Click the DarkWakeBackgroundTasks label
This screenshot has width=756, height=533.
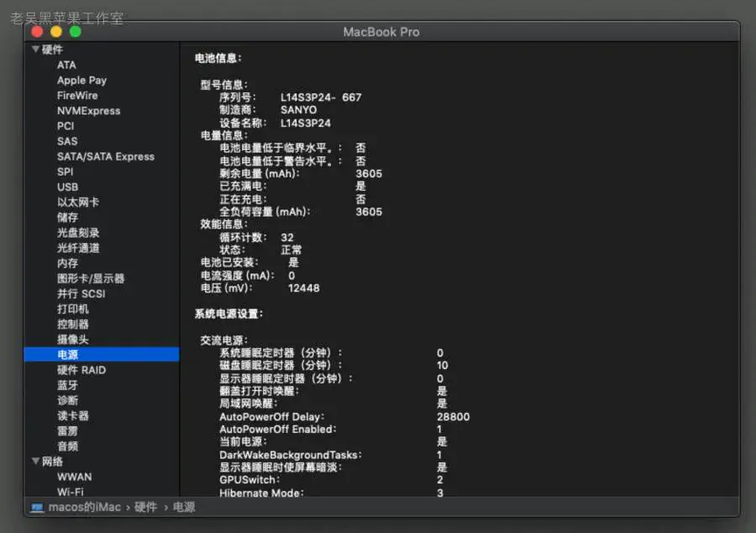coord(291,455)
